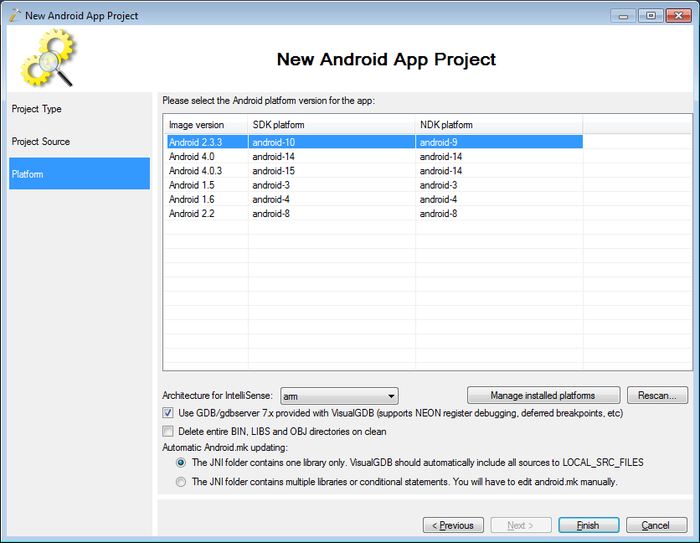
Task: Check 'Delete entire BIN, LIBS and OBJ directories on clean'
Action: [x=167, y=431]
